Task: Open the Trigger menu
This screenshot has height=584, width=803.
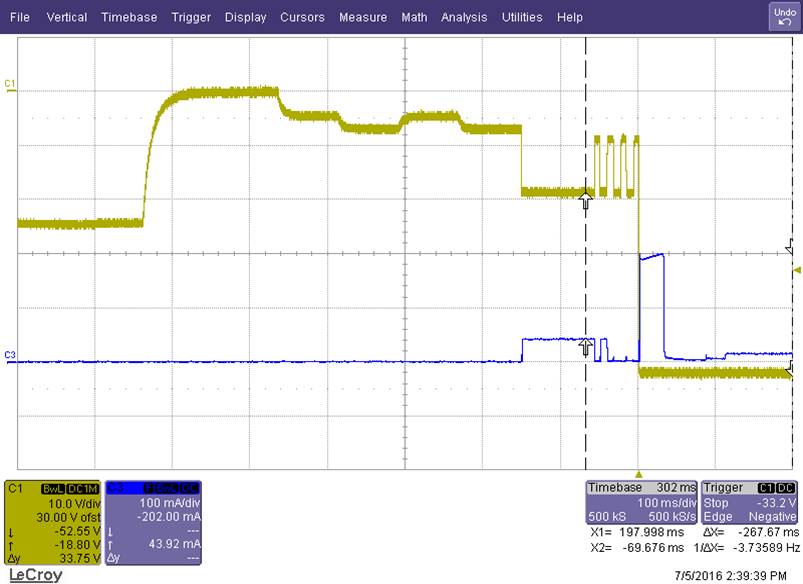Action: [191, 17]
